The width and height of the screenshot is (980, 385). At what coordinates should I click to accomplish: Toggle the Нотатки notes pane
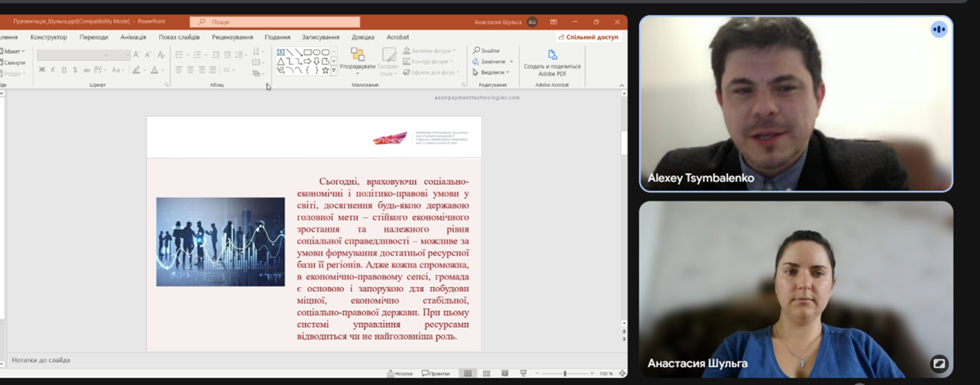tap(400, 374)
